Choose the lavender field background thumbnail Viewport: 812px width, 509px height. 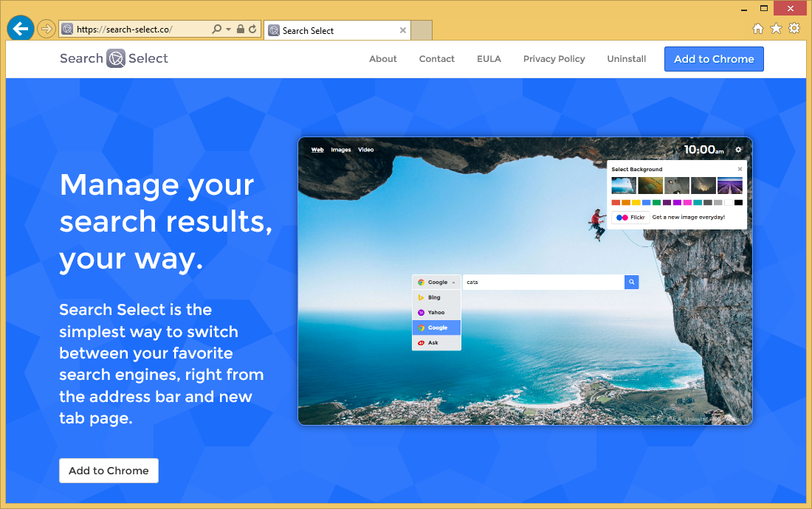click(729, 185)
